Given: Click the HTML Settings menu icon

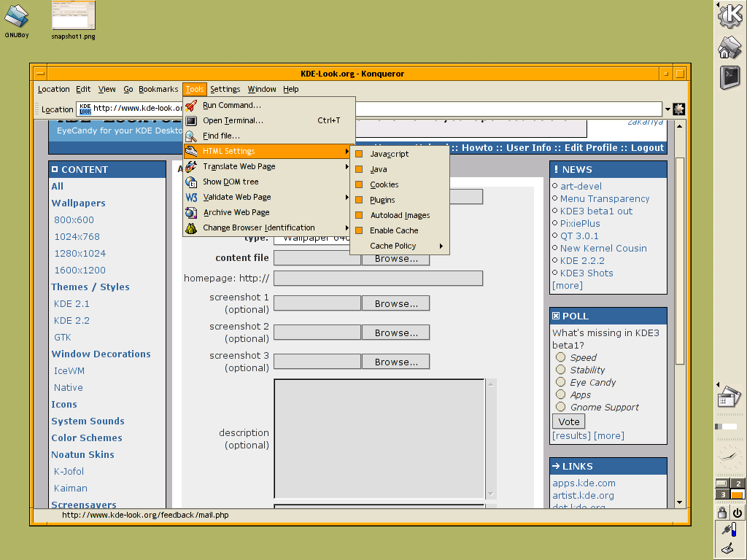Looking at the screenshot, I should (x=192, y=152).
